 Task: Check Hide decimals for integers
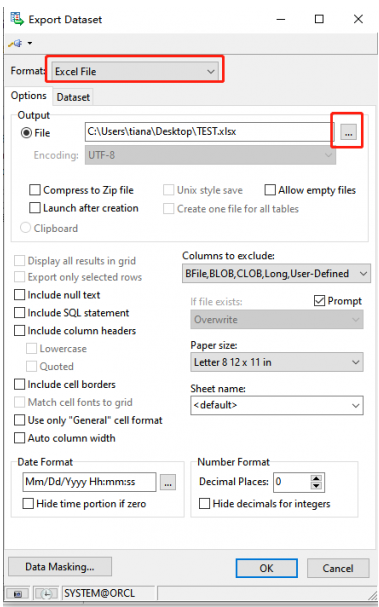point(204,504)
